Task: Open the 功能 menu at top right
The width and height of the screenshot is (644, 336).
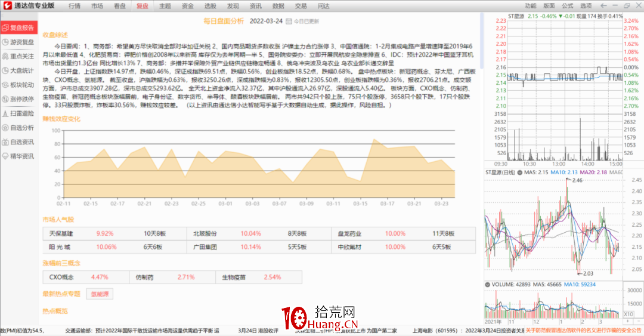Action: click(530, 6)
